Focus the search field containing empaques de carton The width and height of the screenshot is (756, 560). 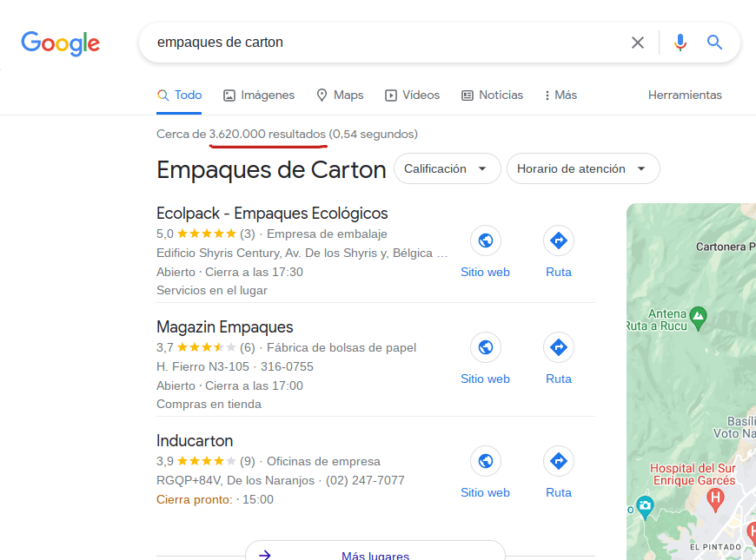click(386, 43)
